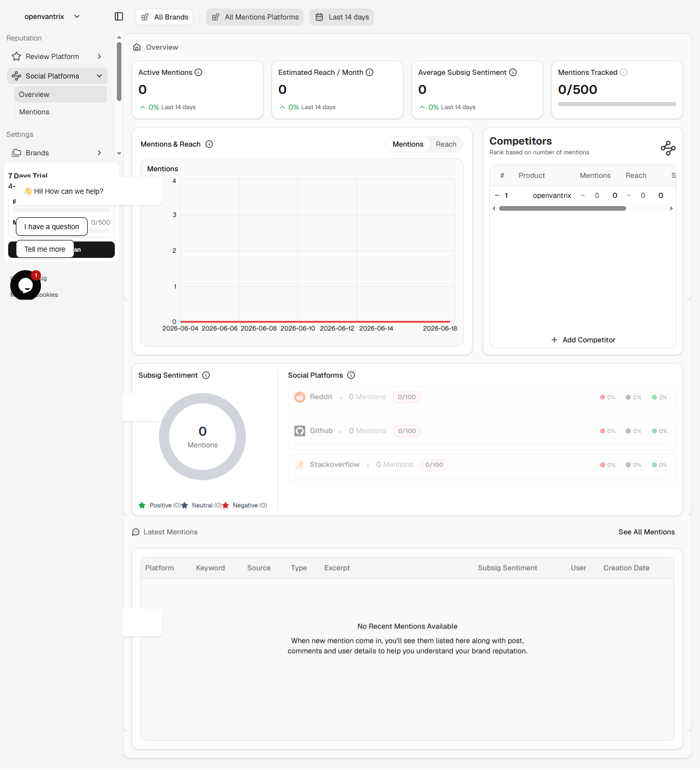This screenshot has width=700, height=770.
Task: Click Reddit red 0% sentiment badge
Action: point(608,397)
